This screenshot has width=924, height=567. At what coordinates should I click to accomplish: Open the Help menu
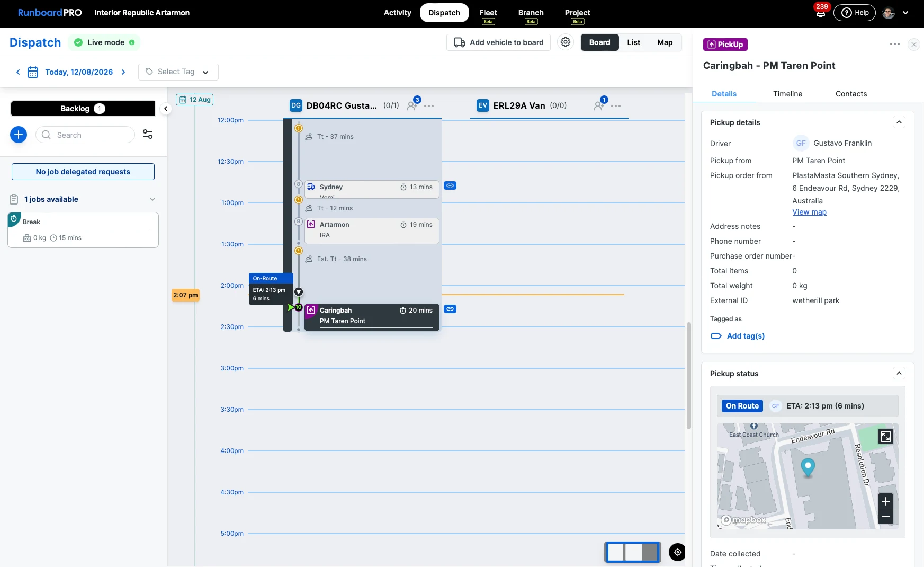(x=855, y=13)
